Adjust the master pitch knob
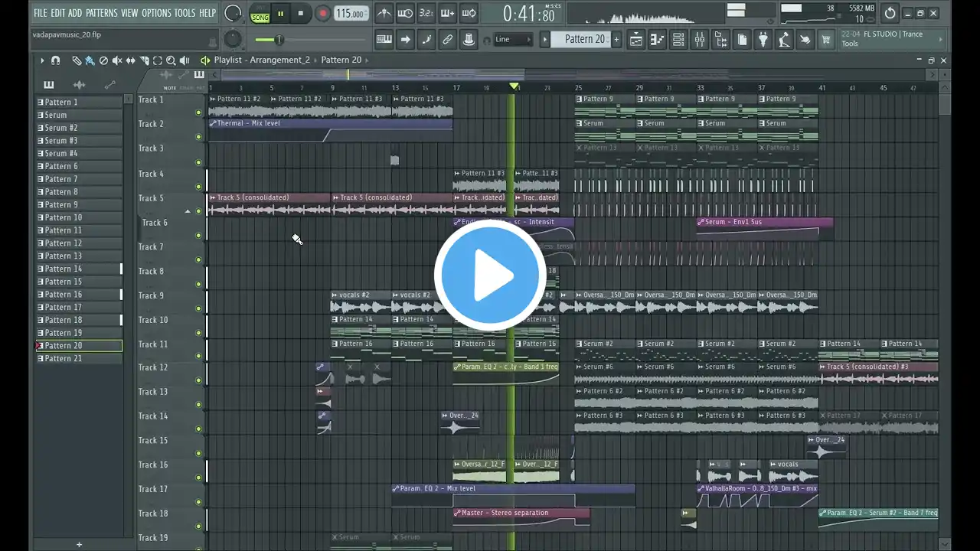This screenshot has height=551, width=980. pyautogui.click(x=233, y=40)
